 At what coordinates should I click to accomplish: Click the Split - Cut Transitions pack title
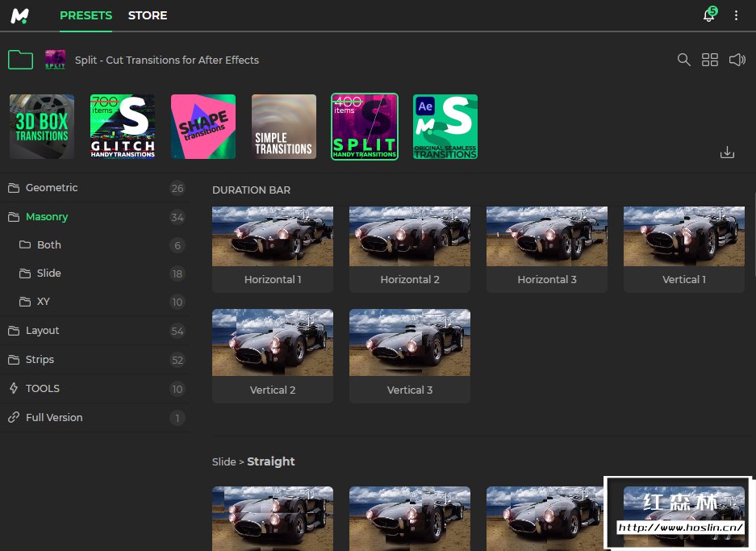click(167, 61)
